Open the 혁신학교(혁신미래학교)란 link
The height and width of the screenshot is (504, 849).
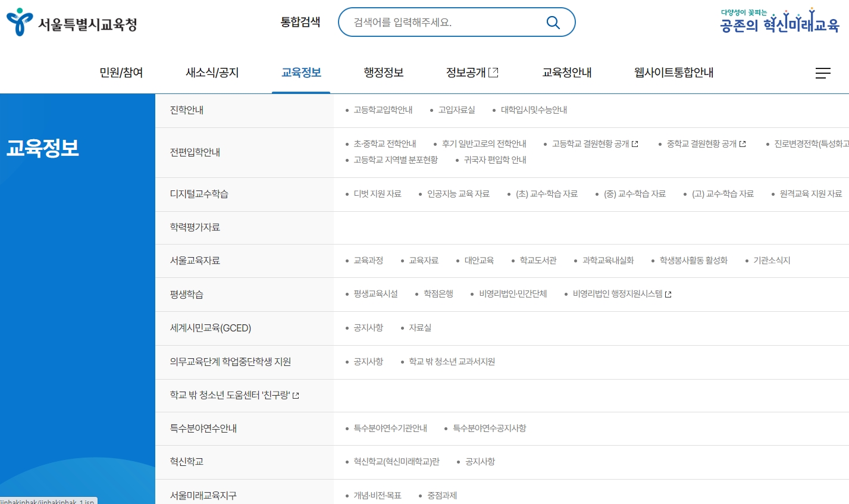[397, 462]
